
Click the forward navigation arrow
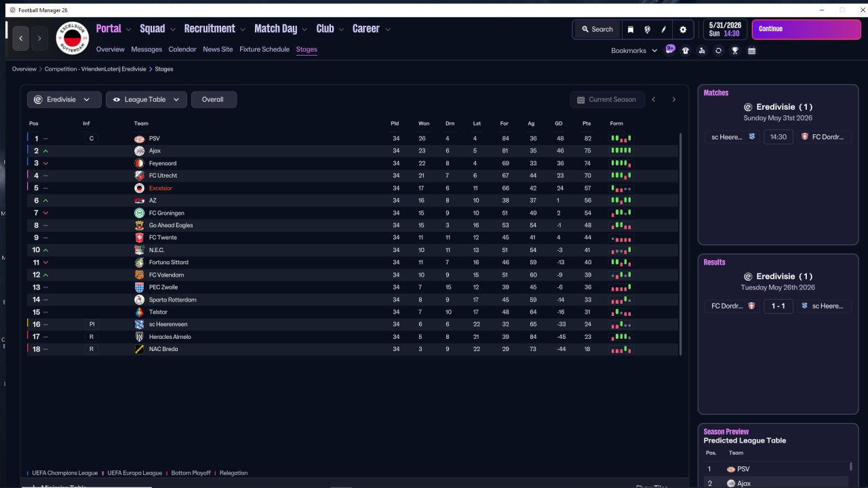pyautogui.click(x=39, y=39)
